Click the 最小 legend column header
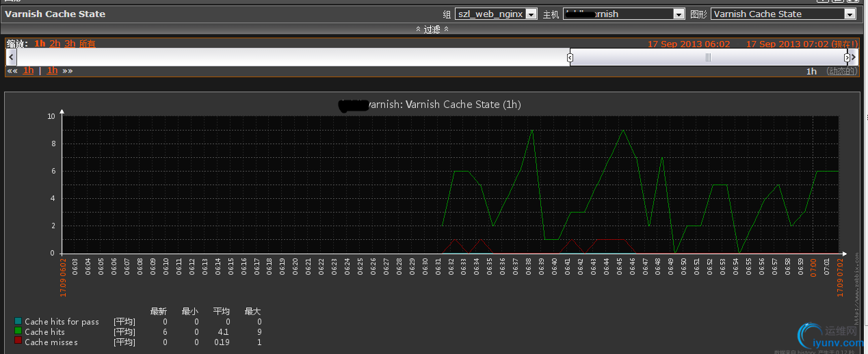The width and height of the screenshot is (868, 354). (x=190, y=311)
